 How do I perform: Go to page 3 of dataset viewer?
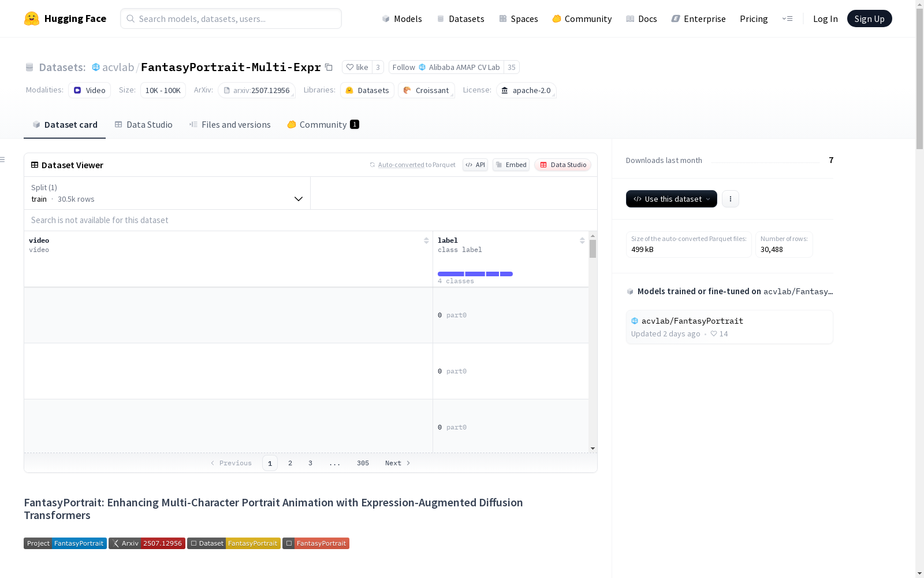[x=310, y=463]
